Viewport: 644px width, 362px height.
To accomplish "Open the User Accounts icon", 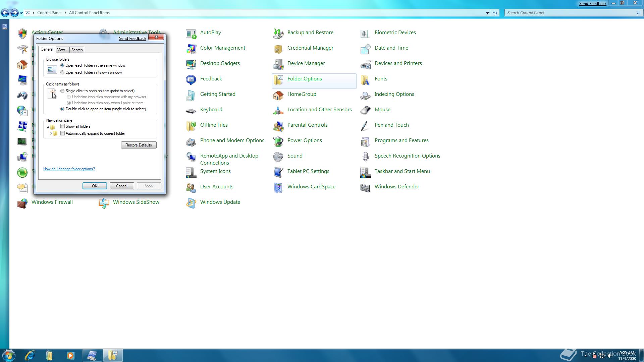I will click(191, 188).
